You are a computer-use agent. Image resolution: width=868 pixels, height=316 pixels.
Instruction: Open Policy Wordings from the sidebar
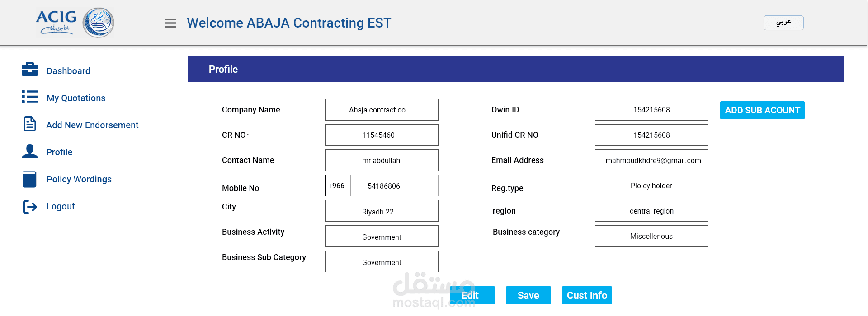pyautogui.click(x=79, y=179)
